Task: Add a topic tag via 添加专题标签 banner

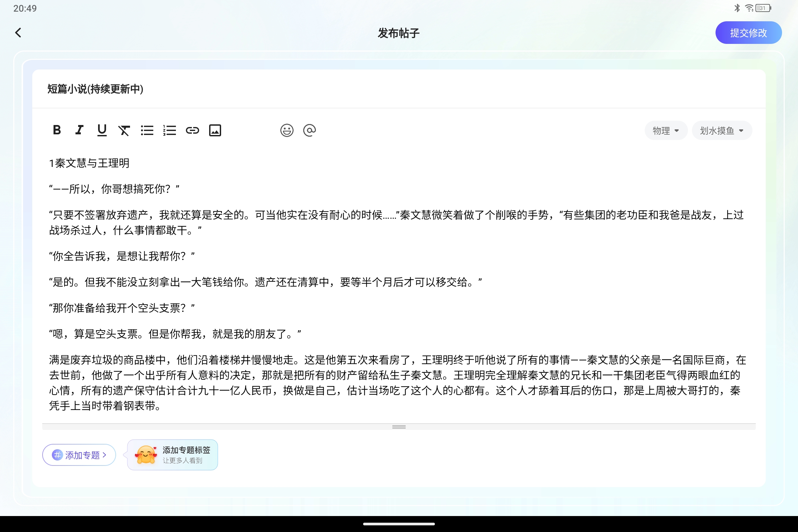Action: tap(172, 455)
